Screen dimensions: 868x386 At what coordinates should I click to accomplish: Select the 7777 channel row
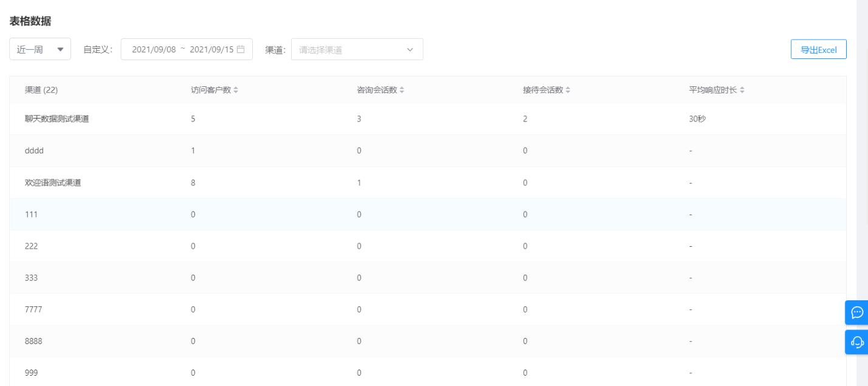coord(427,309)
